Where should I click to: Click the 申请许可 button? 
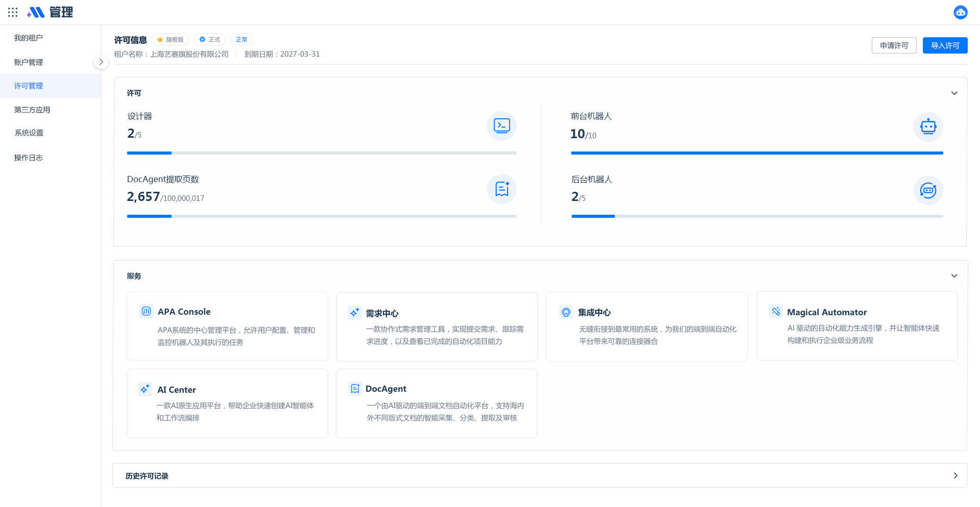tap(894, 45)
